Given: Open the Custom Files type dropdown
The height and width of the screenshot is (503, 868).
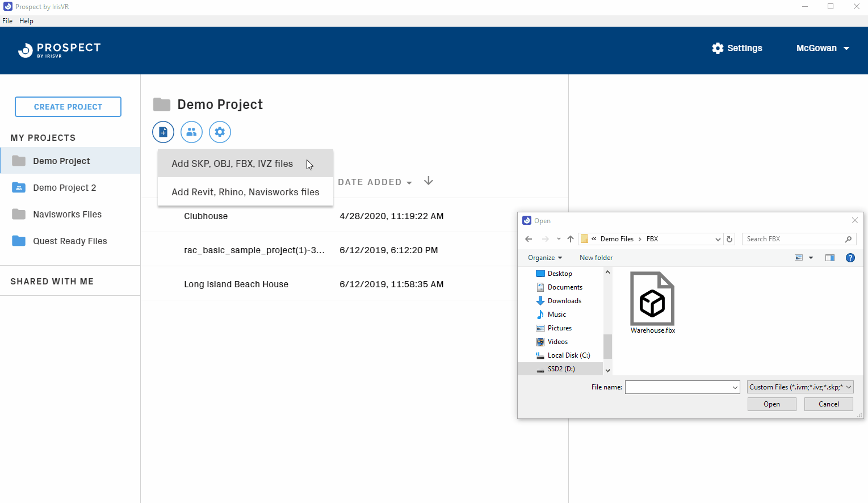Looking at the screenshot, I should pos(800,387).
